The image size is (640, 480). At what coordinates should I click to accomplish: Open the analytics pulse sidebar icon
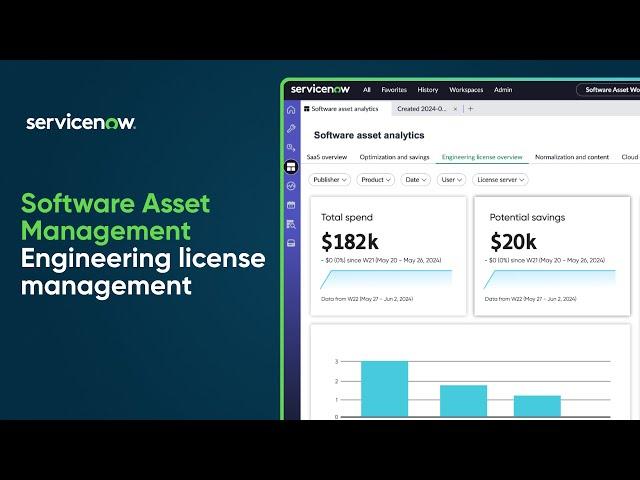click(x=291, y=186)
